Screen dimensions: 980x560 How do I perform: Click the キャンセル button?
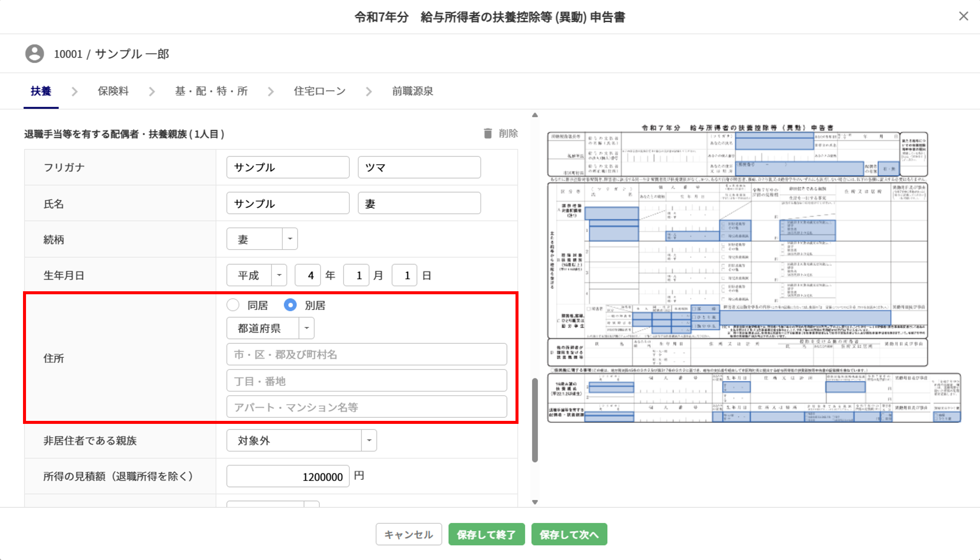[408, 534]
